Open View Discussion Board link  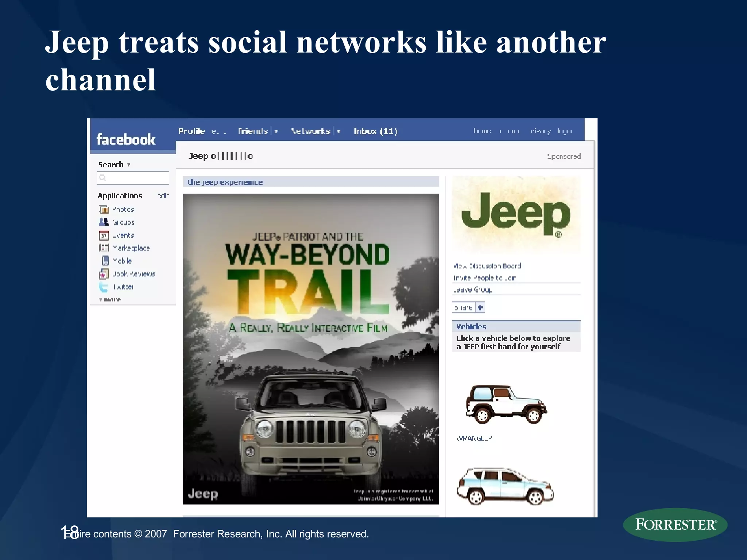(x=487, y=266)
